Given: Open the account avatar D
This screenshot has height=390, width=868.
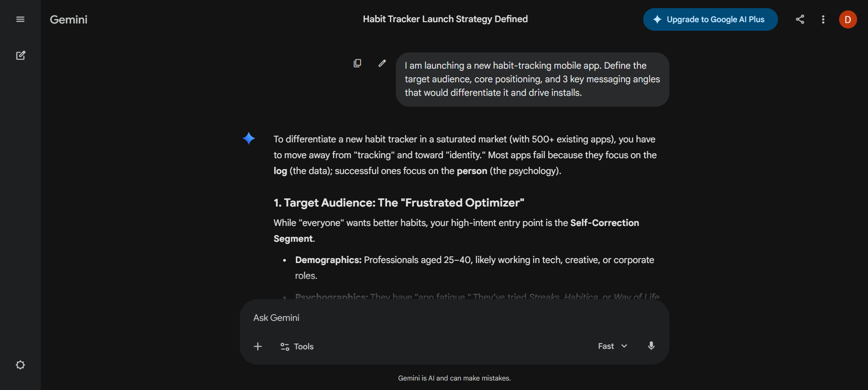Looking at the screenshot, I should pyautogui.click(x=848, y=19).
